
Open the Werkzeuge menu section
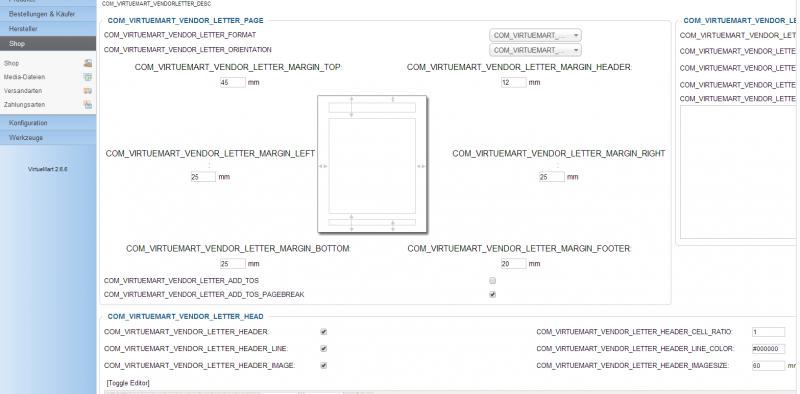click(x=48, y=138)
